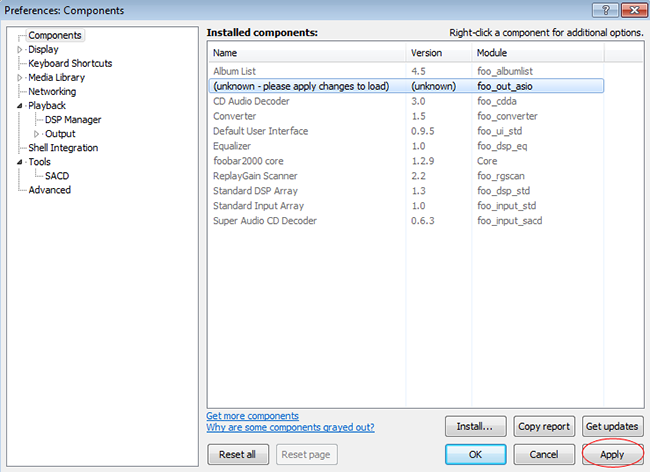Select Standard DSP Array component row
This screenshot has height=472, width=650.
point(406,191)
